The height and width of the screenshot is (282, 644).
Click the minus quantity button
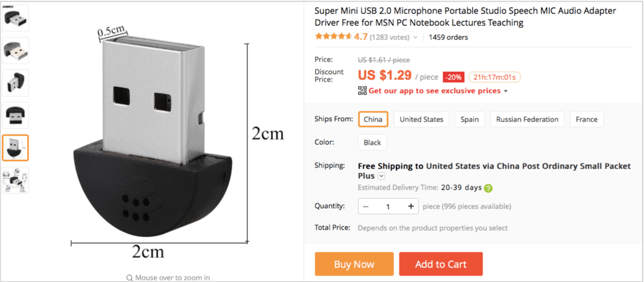pyautogui.click(x=366, y=206)
